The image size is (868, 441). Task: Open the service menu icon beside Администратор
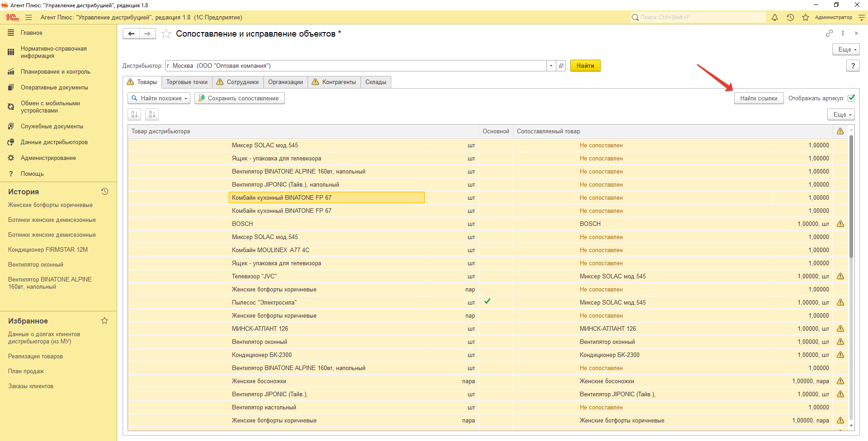pyautogui.click(x=862, y=17)
